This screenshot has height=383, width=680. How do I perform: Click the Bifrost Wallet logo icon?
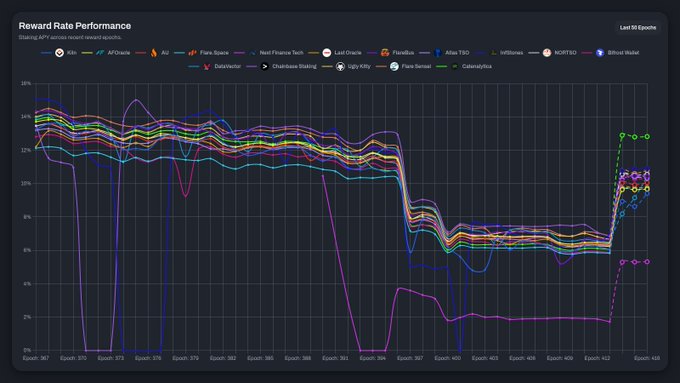point(600,52)
